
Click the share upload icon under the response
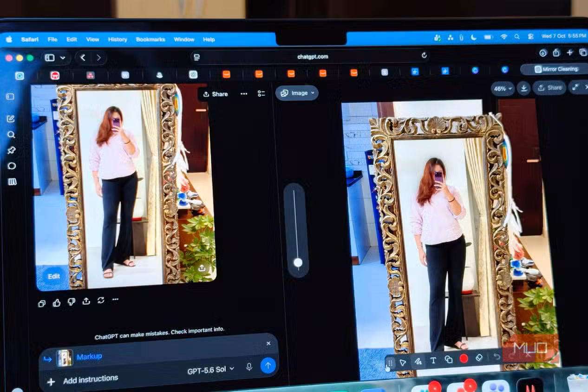pos(86,301)
